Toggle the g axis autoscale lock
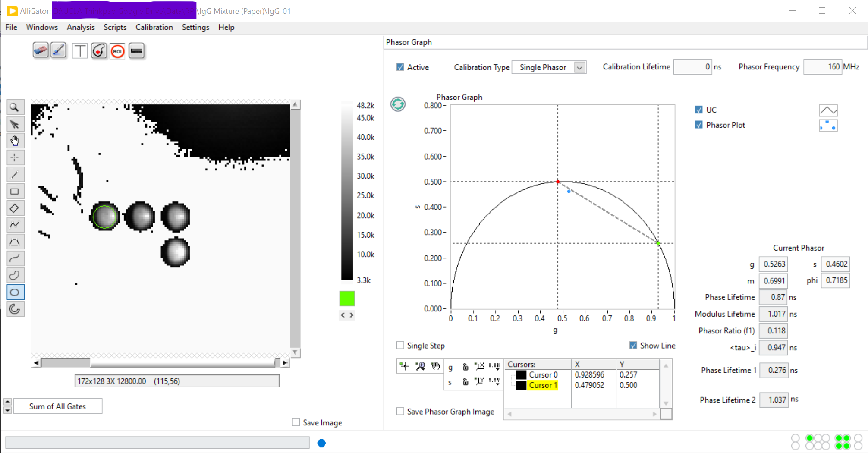868x453 pixels. coord(465,367)
